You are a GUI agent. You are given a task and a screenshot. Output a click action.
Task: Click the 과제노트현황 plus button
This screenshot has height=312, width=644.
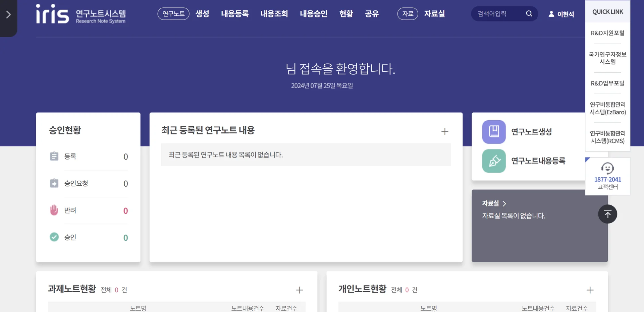(300, 290)
